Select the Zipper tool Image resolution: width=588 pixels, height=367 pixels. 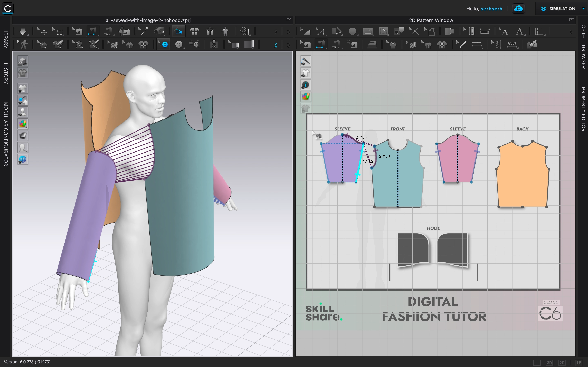214,44
